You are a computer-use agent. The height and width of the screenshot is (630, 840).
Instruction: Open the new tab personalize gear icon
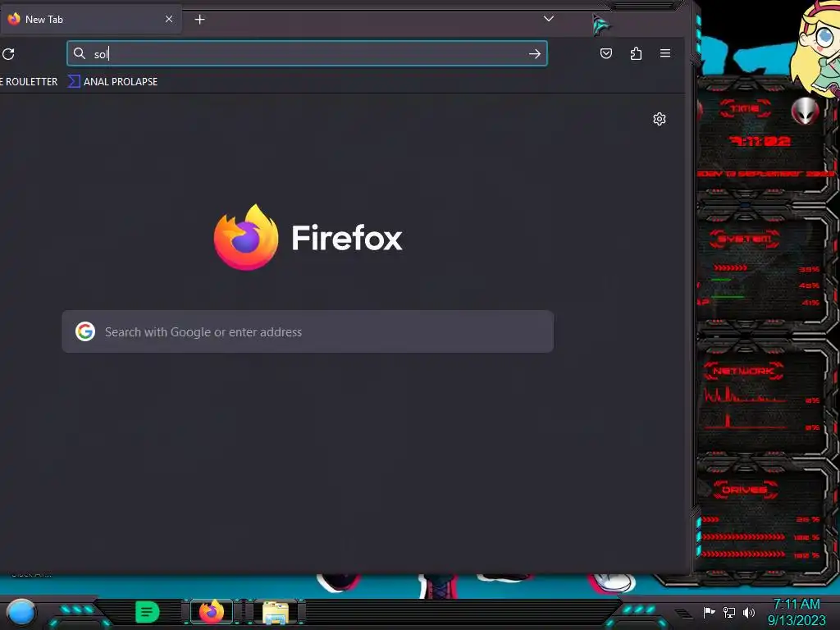click(660, 119)
